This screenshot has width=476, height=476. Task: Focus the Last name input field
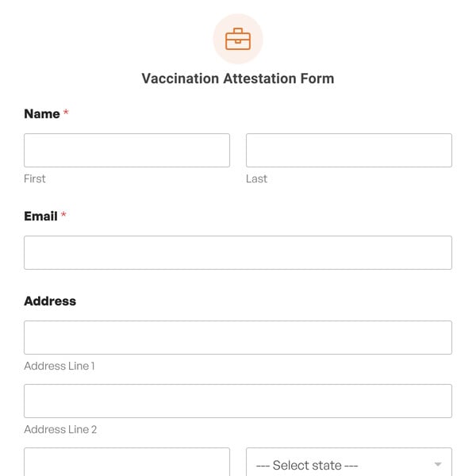(349, 150)
